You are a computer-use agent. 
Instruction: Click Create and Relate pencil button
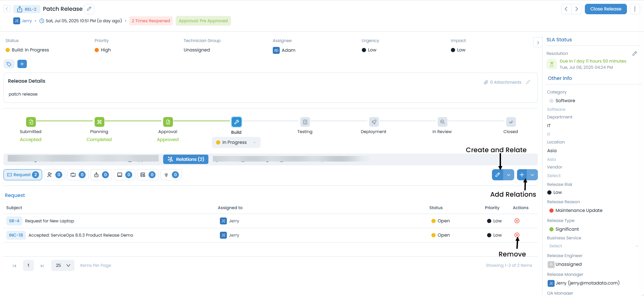[498, 175]
